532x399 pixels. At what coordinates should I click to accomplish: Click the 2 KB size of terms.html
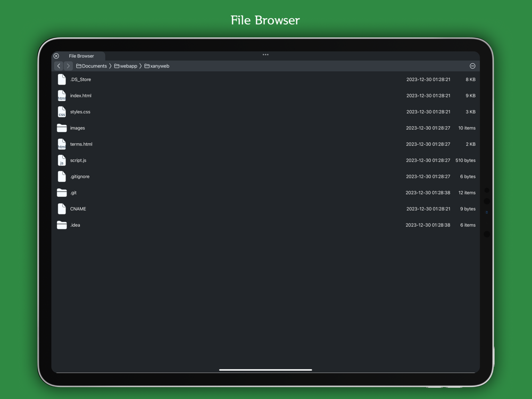pos(470,144)
